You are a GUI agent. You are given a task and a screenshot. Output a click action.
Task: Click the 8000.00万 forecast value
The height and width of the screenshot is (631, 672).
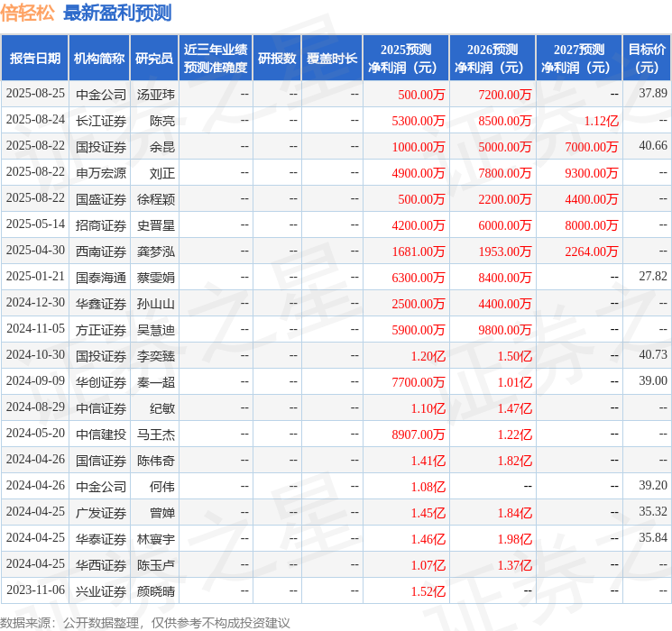pyautogui.click(x=592, y=225)
